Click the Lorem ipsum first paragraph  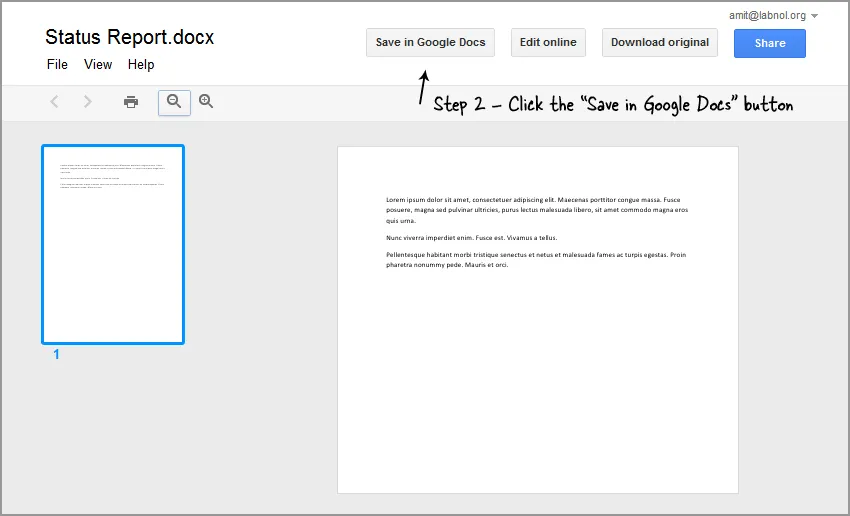[537, 210]
